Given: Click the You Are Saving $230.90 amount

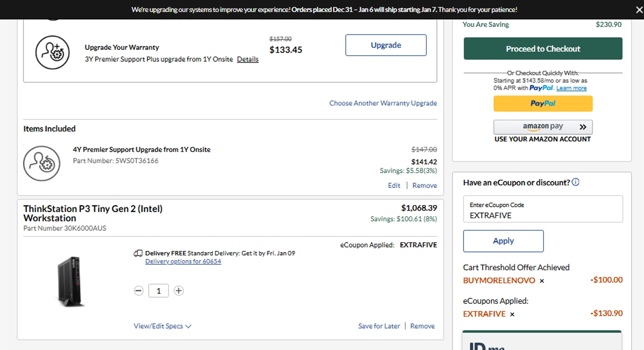Looking at the screenshot, I should [608, 24].
